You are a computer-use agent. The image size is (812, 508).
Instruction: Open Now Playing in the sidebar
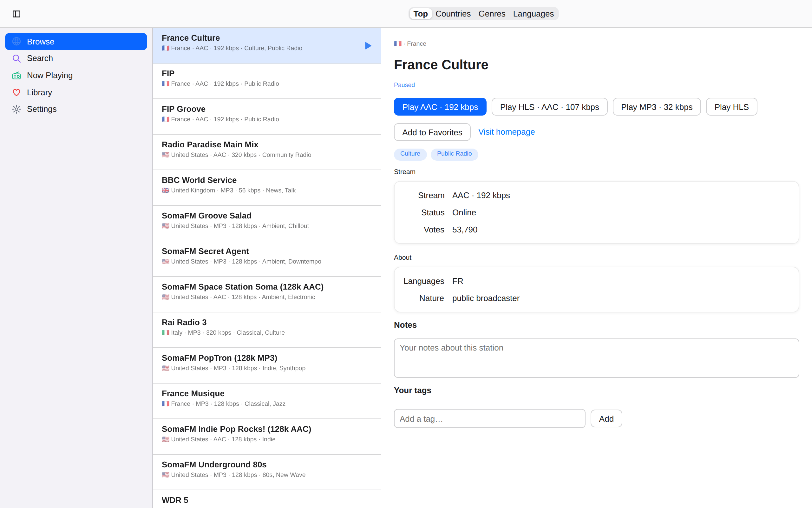point(76,76)
